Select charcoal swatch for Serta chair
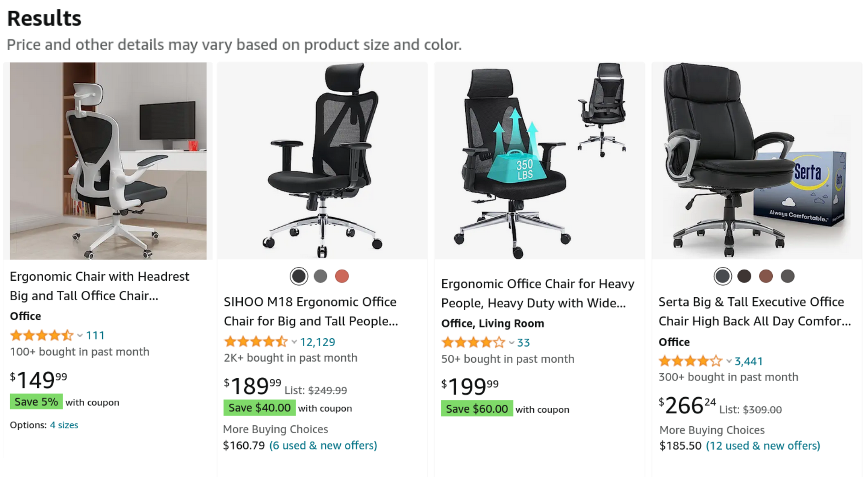868x480 pixels. coord(788,276)
